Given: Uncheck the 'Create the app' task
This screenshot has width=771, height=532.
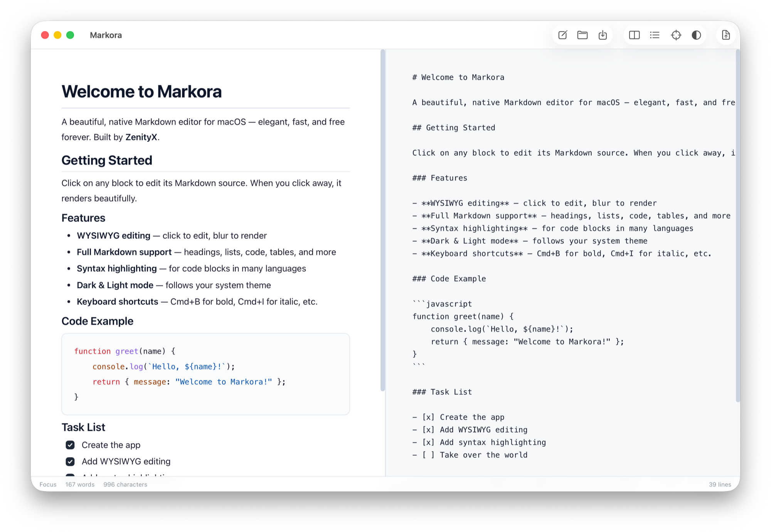Looking at the screenshot, I should point(70,445).
